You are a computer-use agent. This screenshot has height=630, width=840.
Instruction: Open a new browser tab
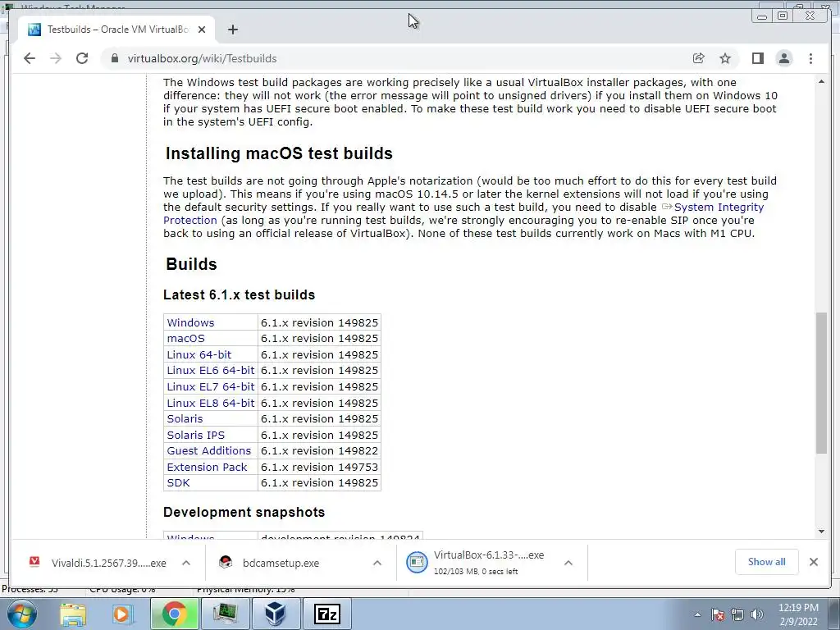(232, 30)
